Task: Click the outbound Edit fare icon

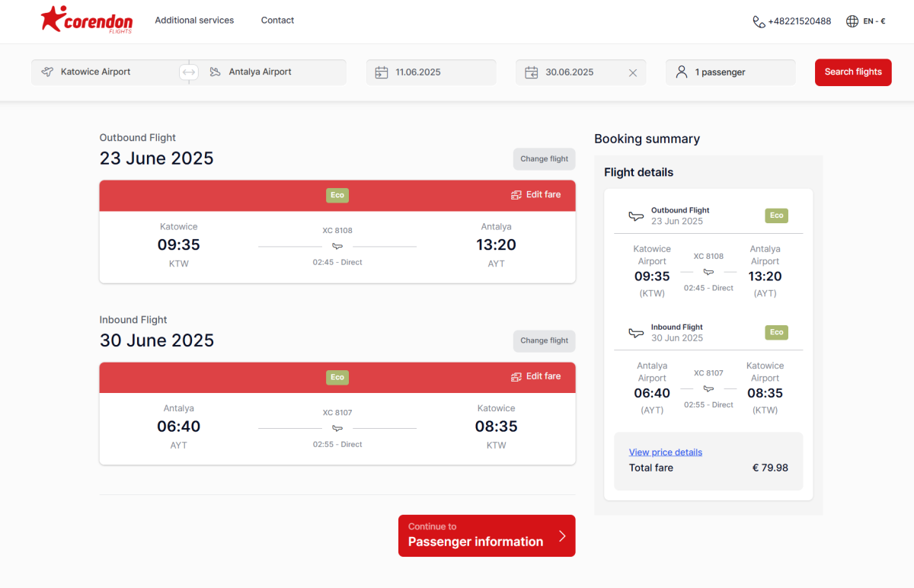Action: tap(516, 195)
